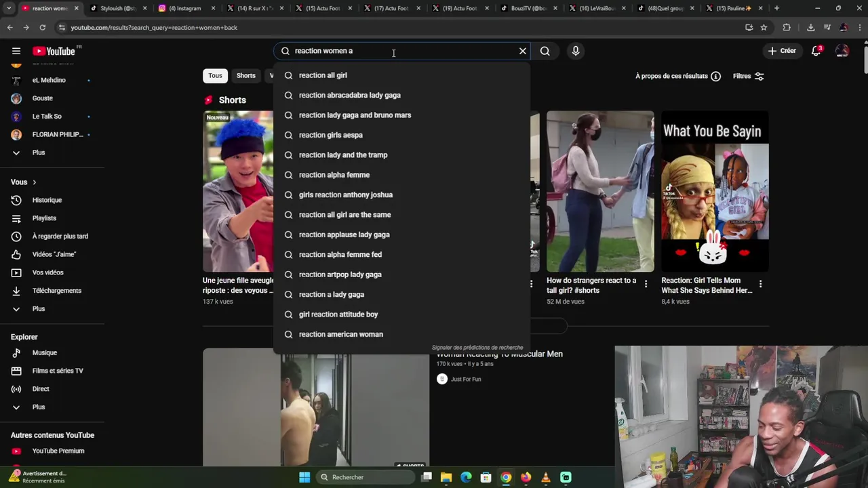Choose suggestion 'reaction girls aespa'
The width and height of the screenshot is (868, 488).
click(401, 135)
